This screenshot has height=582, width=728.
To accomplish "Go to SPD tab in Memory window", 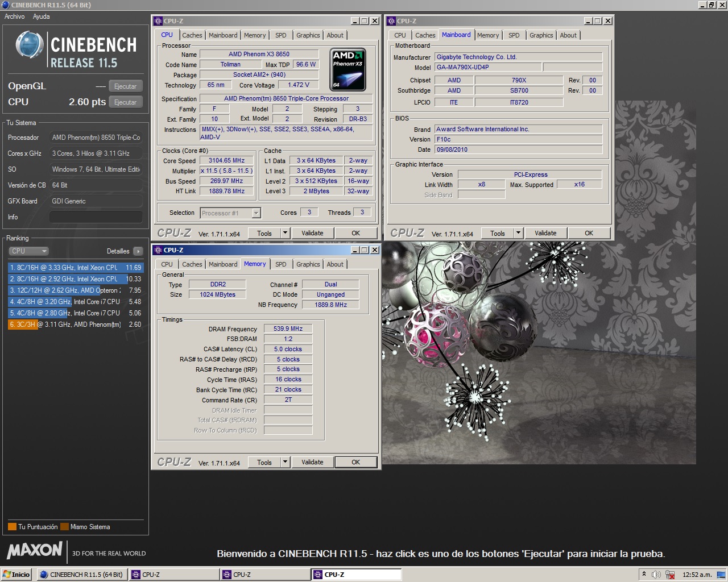I will coord(281,264).
